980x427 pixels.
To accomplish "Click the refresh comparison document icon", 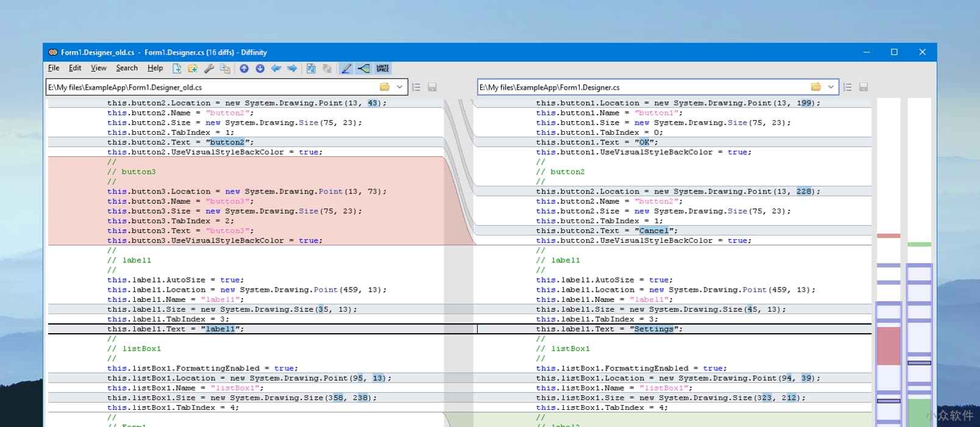I will 311,68.
